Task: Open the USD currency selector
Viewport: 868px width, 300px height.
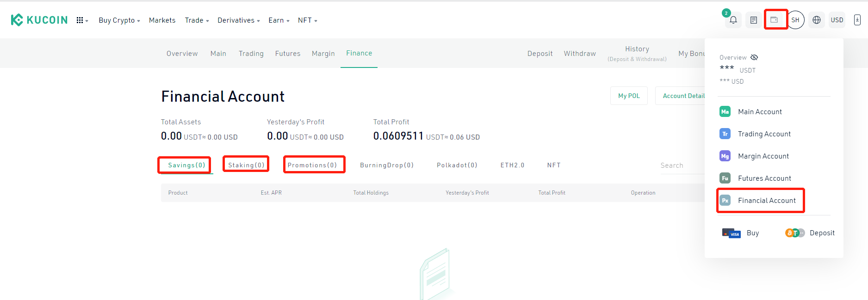Action: click(x=837, y=20)
